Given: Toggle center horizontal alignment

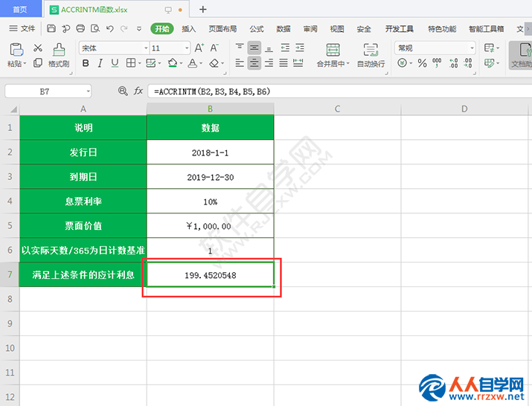Looking at the screenshot, I should [254, 62].
